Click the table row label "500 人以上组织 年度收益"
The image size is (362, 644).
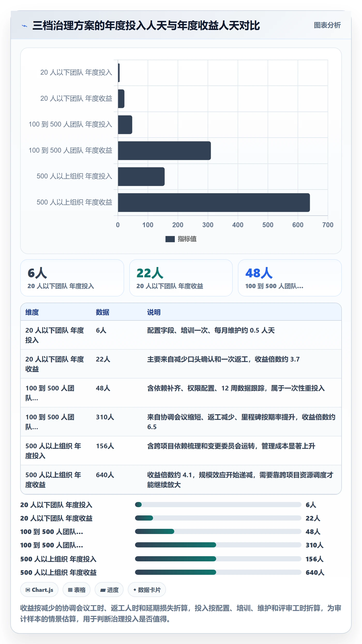tap(53, 480)
